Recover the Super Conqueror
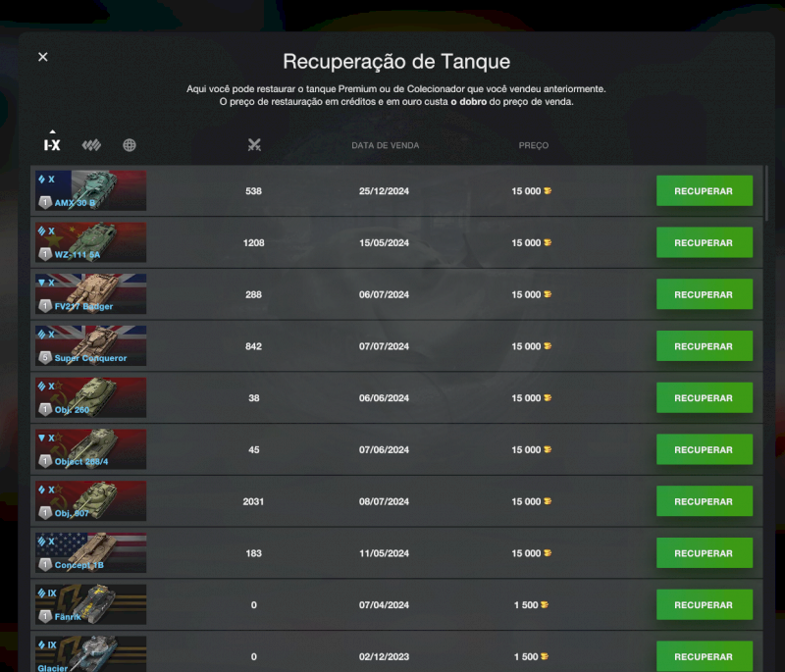The height and width of the screenshot is (672, 785). pyautogui.click(x=704, y=346)
